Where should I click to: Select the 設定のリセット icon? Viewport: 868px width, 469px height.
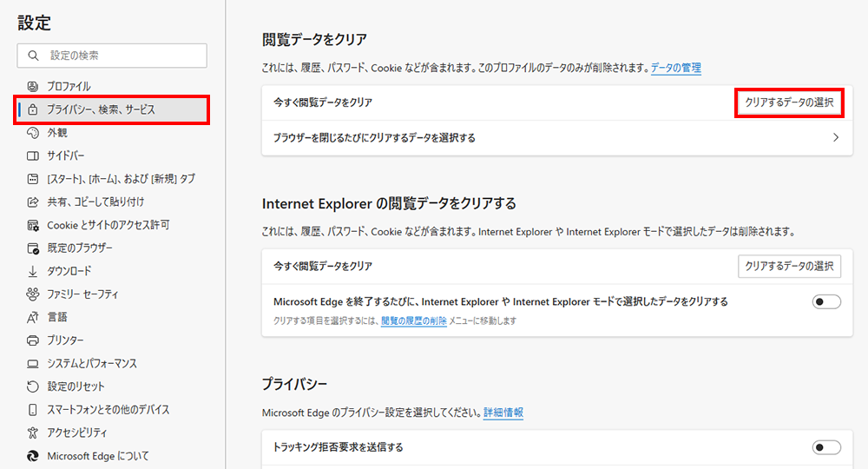(x=33, y=386)
